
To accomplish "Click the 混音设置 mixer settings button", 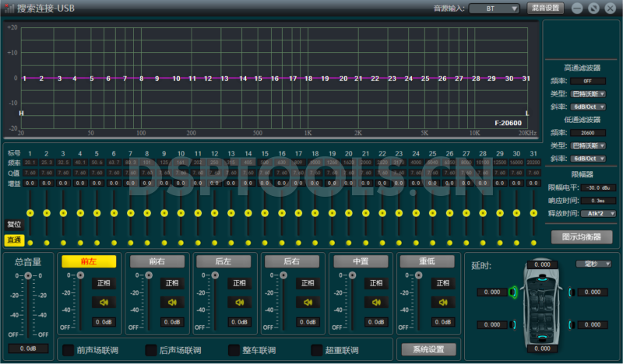I will click(x=546, y=8).
